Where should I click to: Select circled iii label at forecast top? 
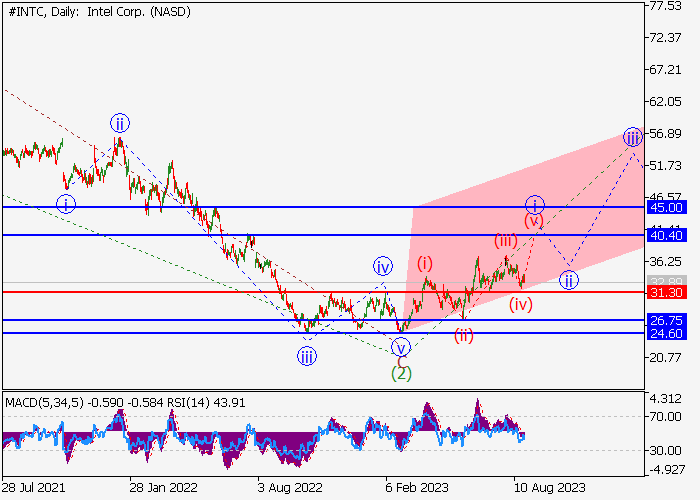pyautogui.click(x=633, y=138)
